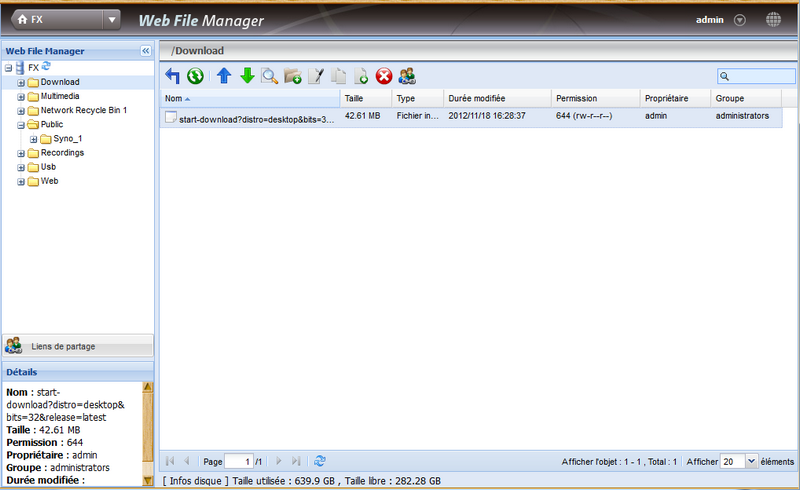The width and height of the screenshot is (800, 490).
Task: Click the file icon of start-download row
Action: click(x=170, y=117)
